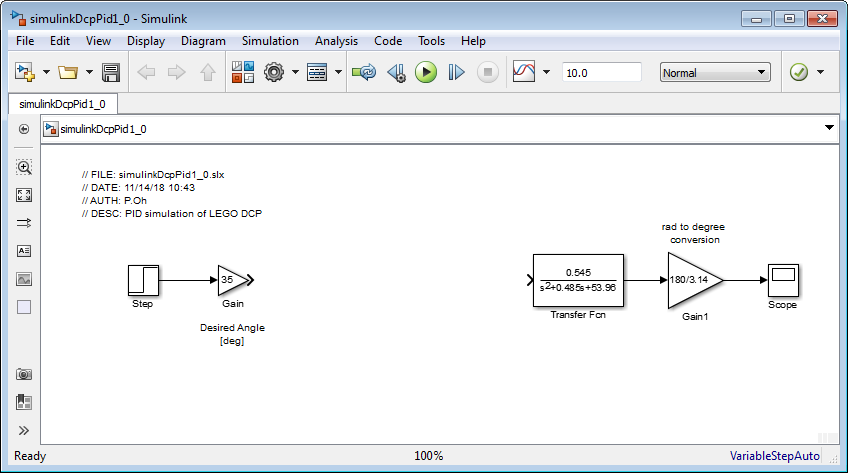Screen dimensions: 848x473
Task: Open the Analysis menu
Action: (x=336, y=41)
